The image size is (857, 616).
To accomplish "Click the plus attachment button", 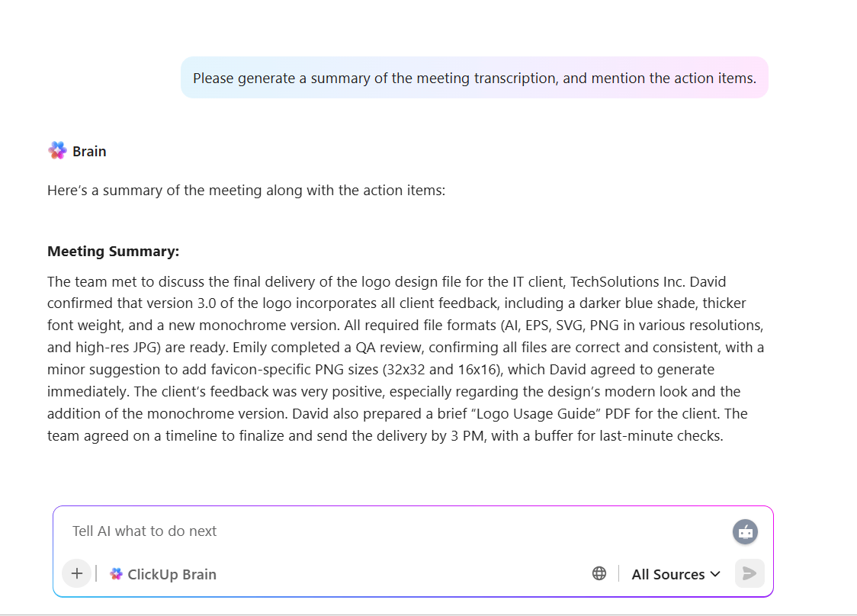I will 76,574.
